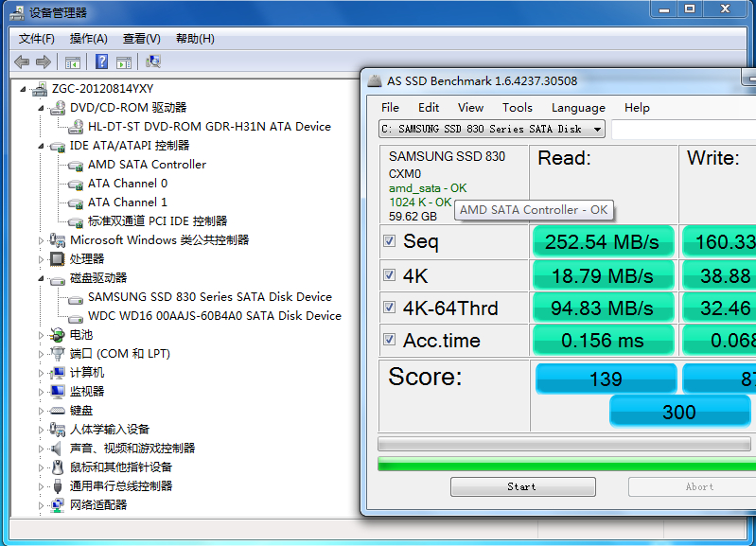
Task: Click the 鼠标和其他指针设备 mouse icon
Action: coord(58,467)
